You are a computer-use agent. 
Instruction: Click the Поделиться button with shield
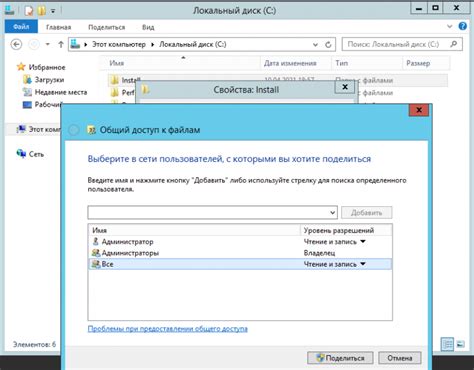click(340, 358)
